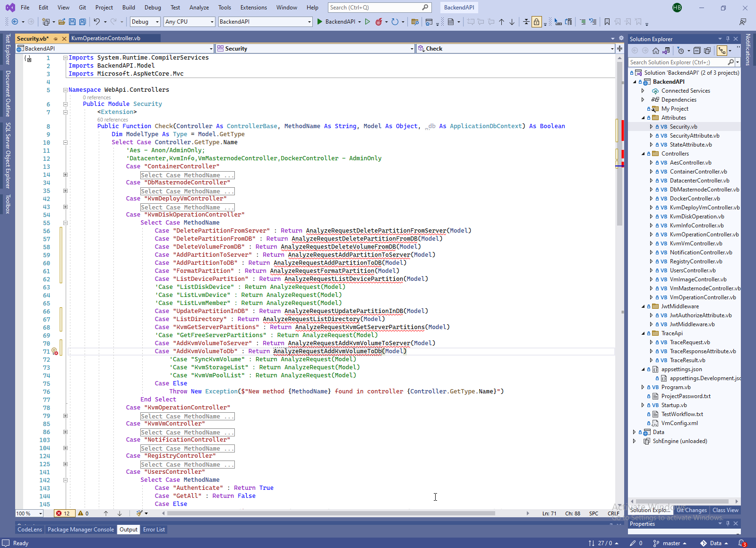Collapse the Controllers folder in Solution Explorer
This screenshot has height=548, width=756.
(x=643, y=154)
